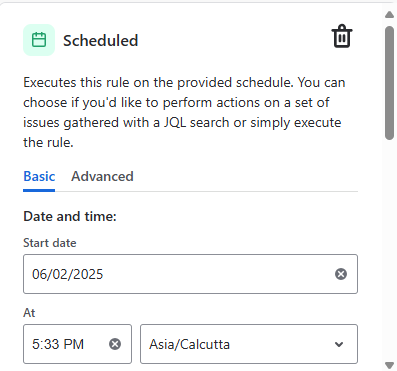Switch to the Basic tab
The width and height of the screenshot is (397, 371).
tap(39, 176)
